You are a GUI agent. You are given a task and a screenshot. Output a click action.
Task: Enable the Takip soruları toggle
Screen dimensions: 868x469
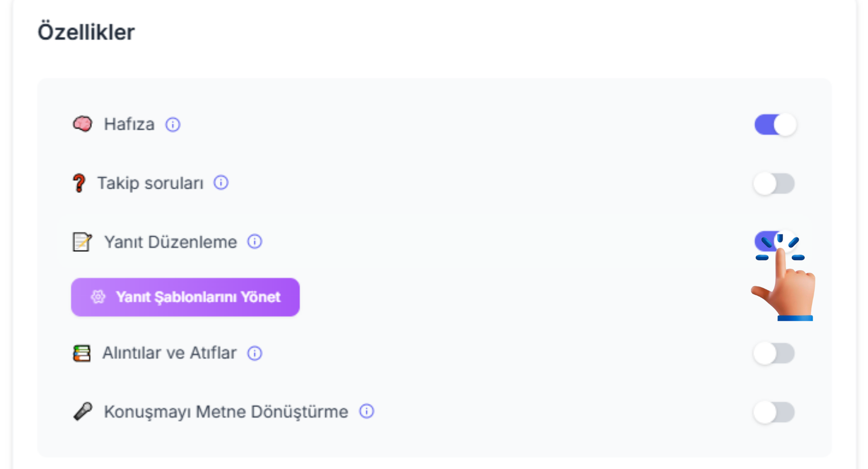[x=774, y=183]
